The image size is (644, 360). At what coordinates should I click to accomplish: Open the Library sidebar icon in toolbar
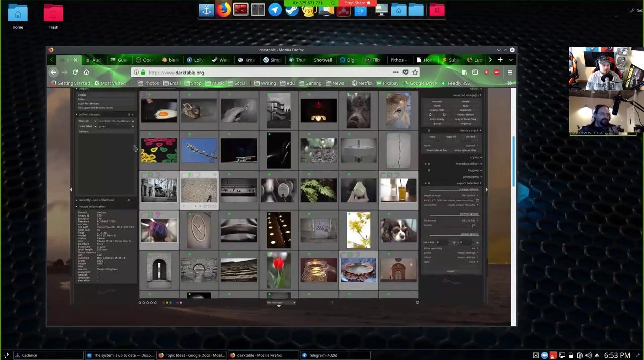464,73
